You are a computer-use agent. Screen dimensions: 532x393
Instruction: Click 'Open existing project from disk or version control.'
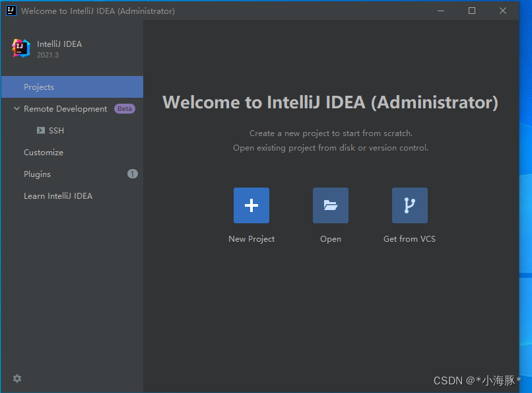331,148
